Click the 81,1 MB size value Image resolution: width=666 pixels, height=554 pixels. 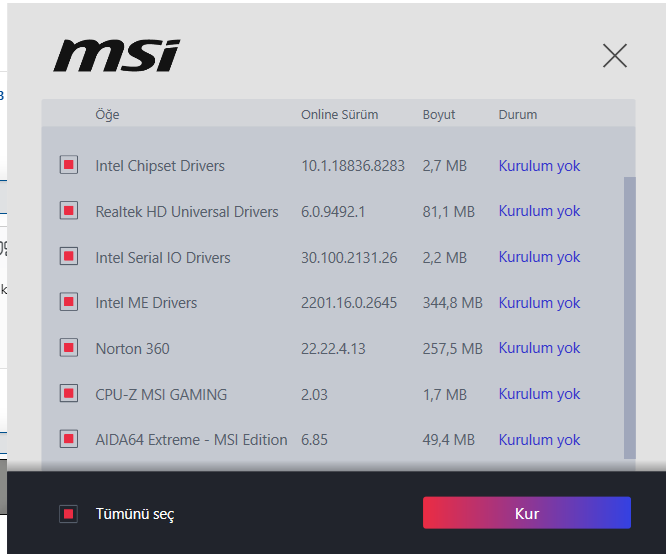coord(449,212)
